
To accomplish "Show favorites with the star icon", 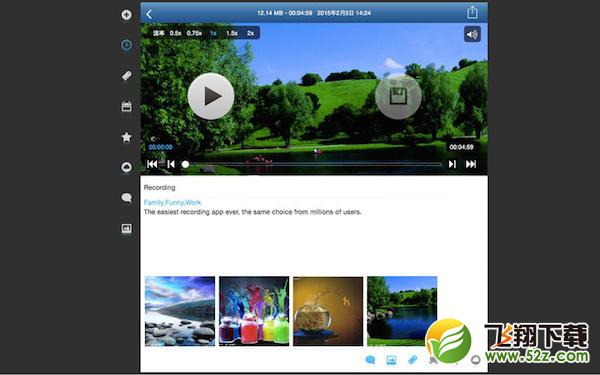I will [x=126, y=137].
